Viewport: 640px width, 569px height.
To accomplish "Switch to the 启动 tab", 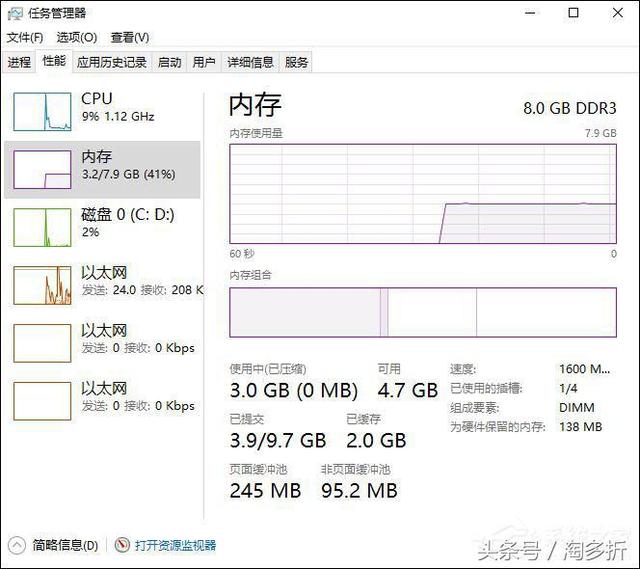I will (x=169, y=62).
